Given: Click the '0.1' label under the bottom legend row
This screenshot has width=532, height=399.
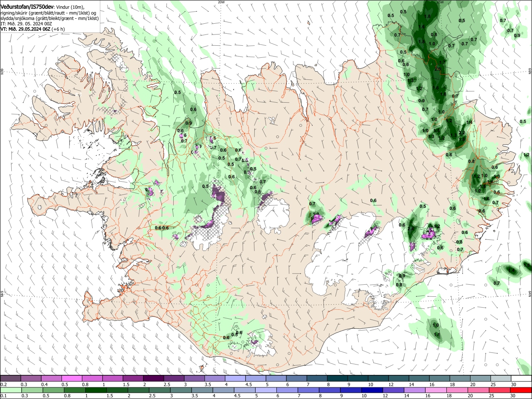Looking at the screenshot, I should [x=3, y=396].
